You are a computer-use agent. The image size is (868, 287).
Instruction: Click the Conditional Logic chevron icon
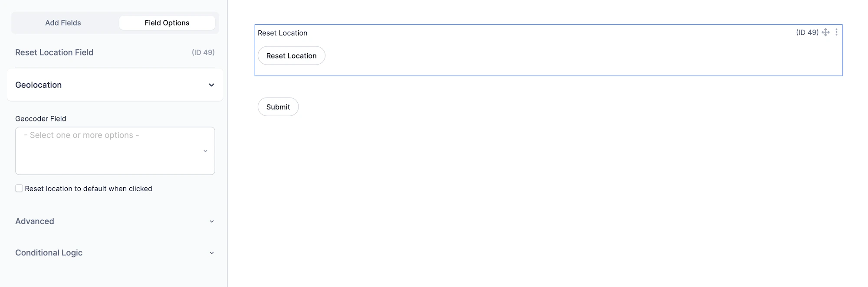pyautogui.click(x=212, y=253)
